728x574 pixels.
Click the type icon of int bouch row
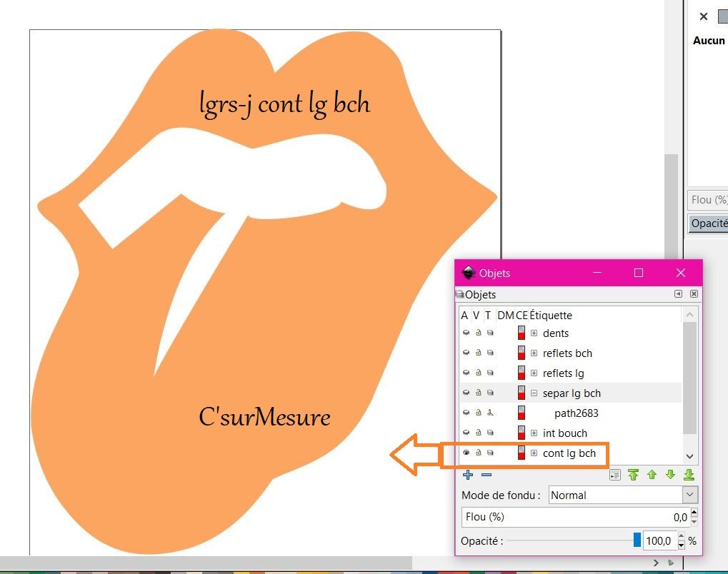click(490, 433)
